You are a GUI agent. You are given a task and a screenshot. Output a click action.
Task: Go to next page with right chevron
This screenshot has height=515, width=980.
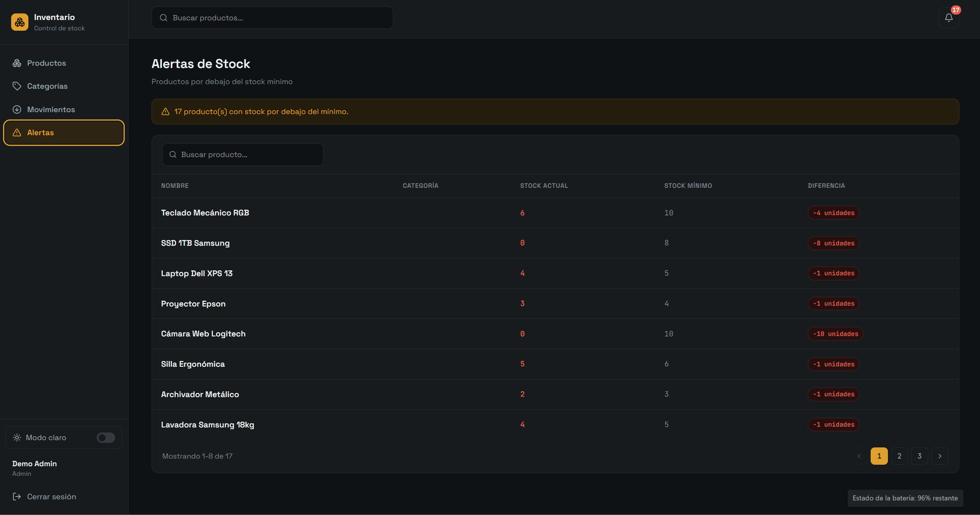click(x=940, y=456)
